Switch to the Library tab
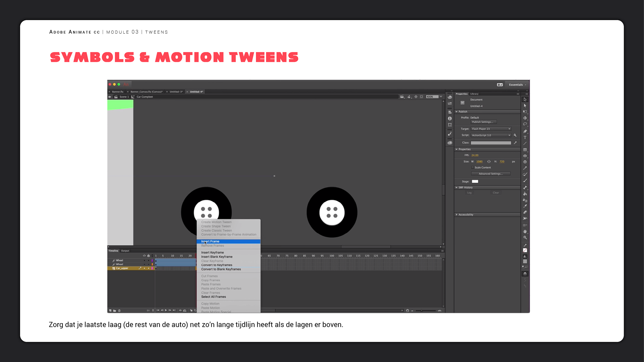 tap(474, 94)
